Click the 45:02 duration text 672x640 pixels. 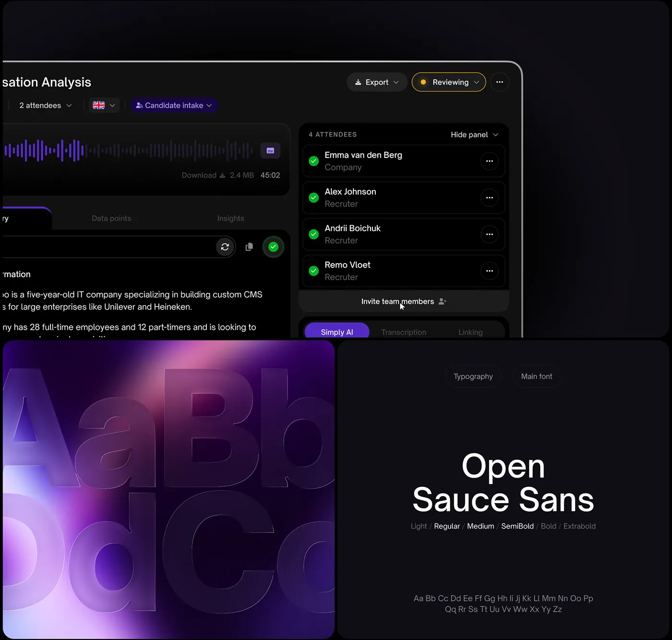(x=270, y=175)
